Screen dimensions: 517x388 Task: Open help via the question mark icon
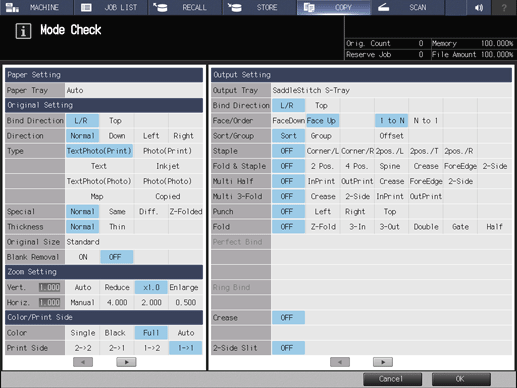(x=504, y=7)
